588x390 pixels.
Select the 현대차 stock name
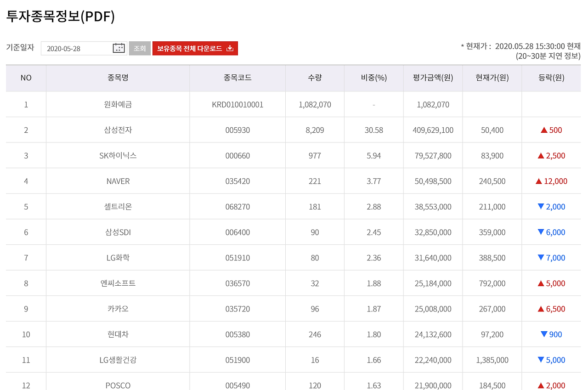[x=118, y=334]
